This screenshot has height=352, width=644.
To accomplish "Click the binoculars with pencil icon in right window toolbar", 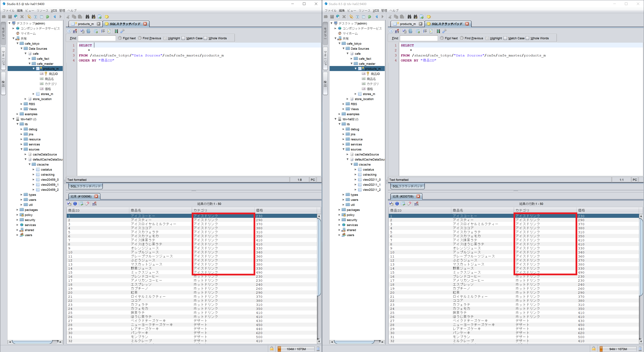I will pyautogui.click(x=415, y=17).
